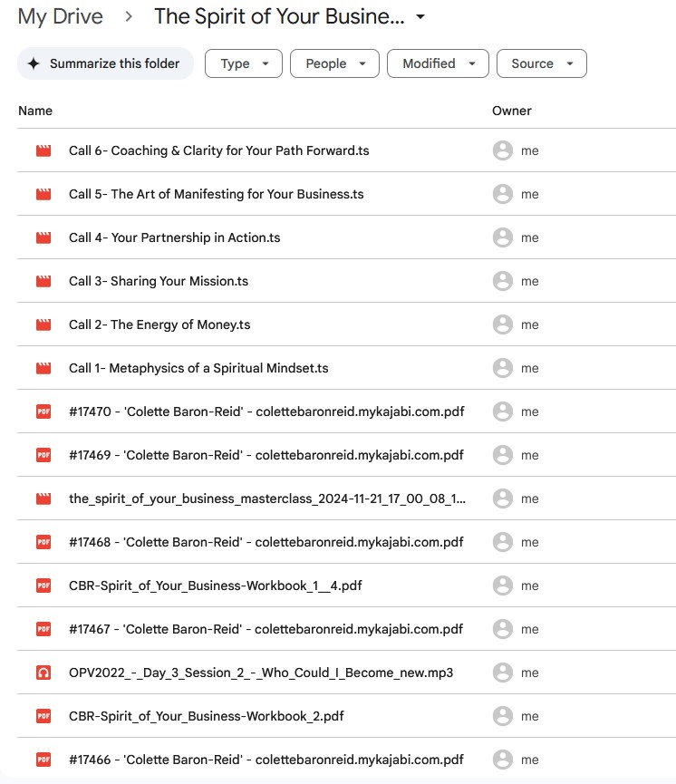The height and width of the screenshot is (784, 676).
Task: Click the audio icon for OPV2022 mp3
Action: [43, 673]
